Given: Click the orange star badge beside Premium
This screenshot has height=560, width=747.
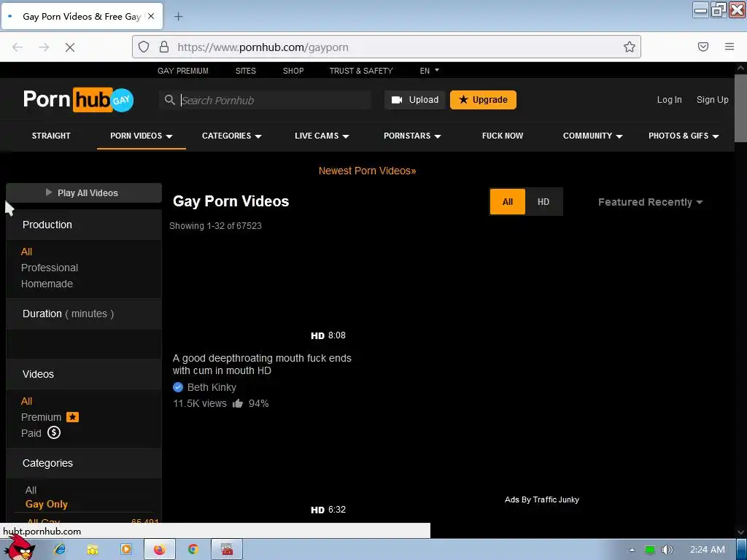Looking at the screenshot, I should (72, 417).
